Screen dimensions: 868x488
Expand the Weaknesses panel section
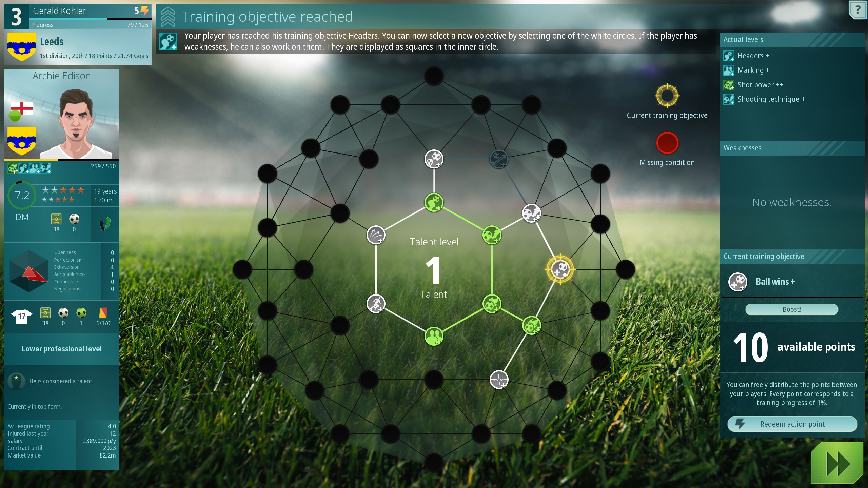click(792, 147)
